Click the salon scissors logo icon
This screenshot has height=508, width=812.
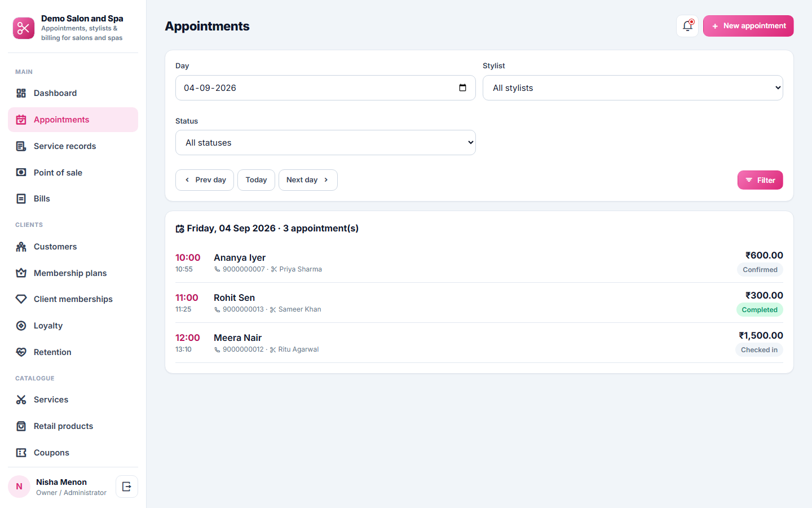(24, 28)
